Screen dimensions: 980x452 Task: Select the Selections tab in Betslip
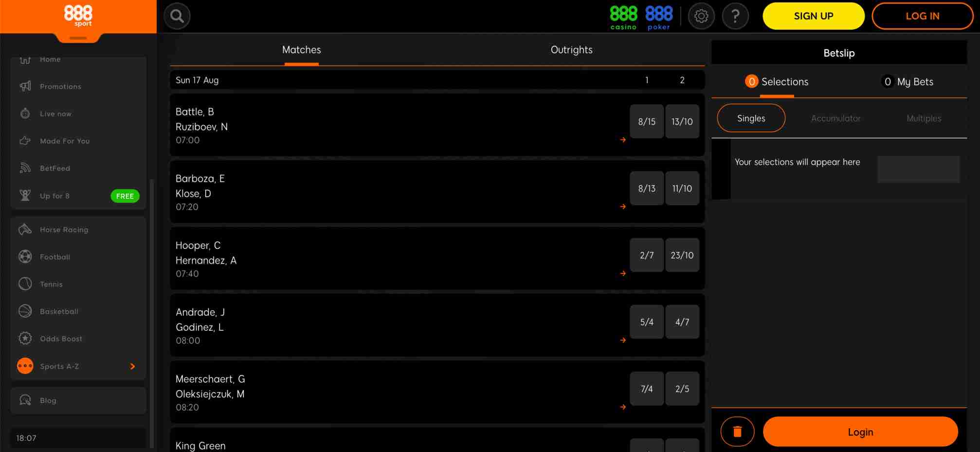point(777,82)
